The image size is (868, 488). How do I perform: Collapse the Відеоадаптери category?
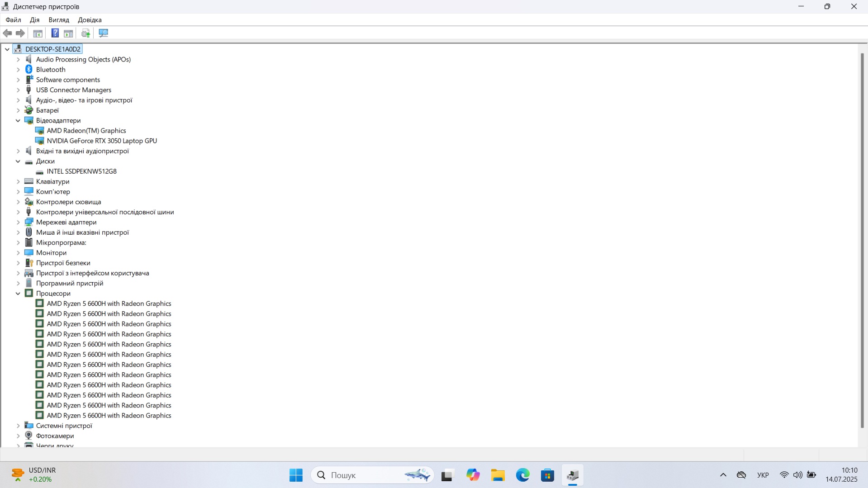(x=18, y=120)
